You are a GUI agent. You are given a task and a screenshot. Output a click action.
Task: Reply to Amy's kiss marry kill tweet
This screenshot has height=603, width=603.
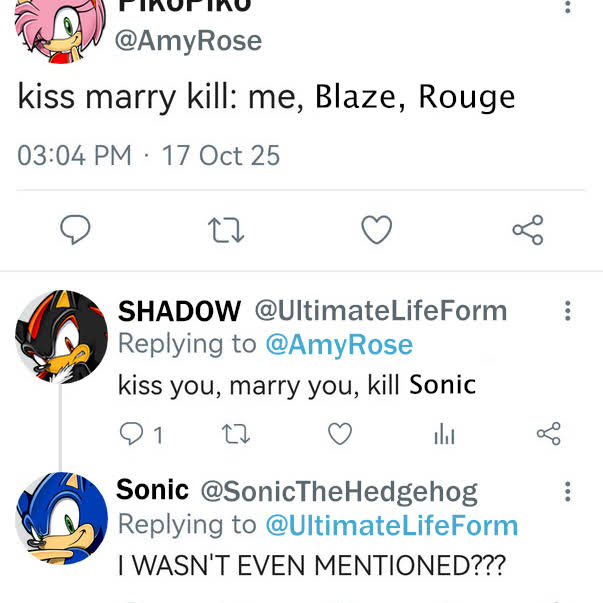tap(75, 230)
